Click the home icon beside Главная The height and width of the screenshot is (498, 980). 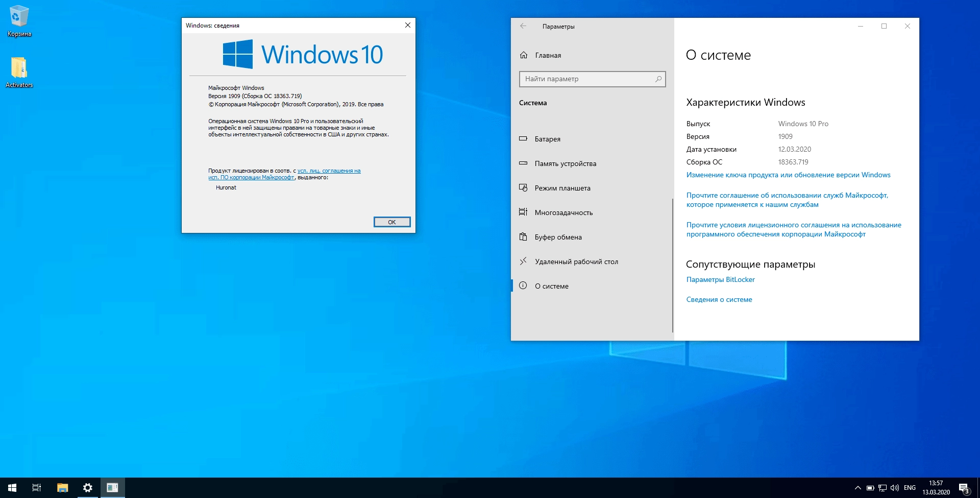click(524, 55)
